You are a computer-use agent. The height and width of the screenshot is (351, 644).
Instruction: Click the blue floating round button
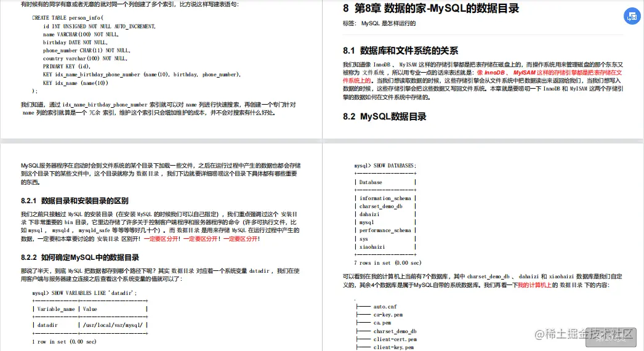632,17
